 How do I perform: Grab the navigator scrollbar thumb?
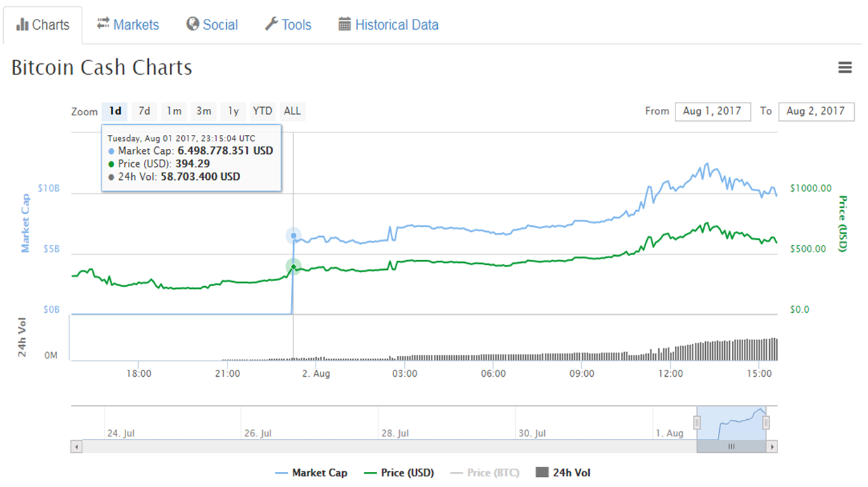pos(731,446)
